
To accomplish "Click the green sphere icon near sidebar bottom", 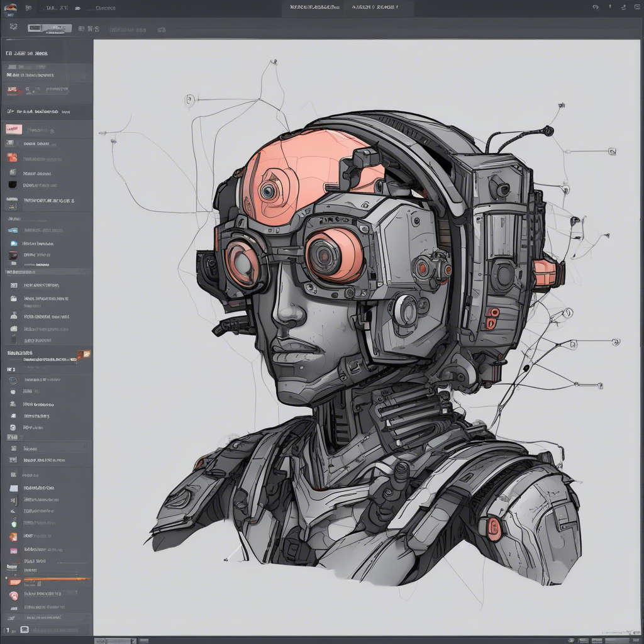I will pos(13,523).
